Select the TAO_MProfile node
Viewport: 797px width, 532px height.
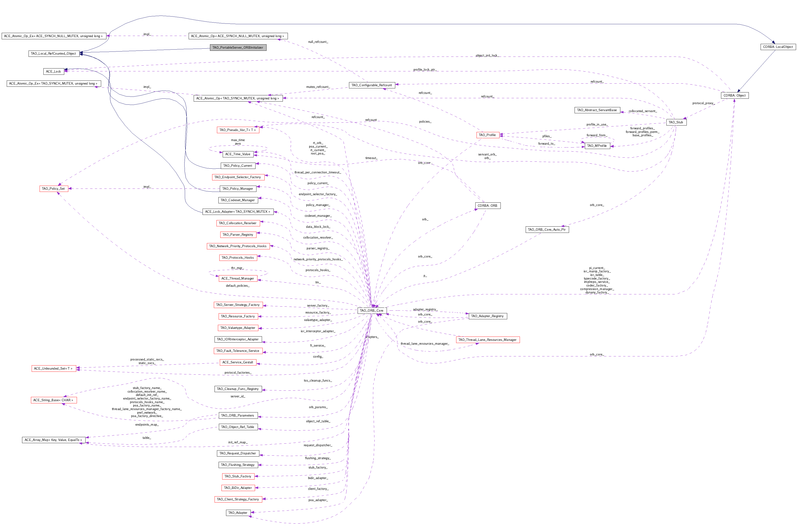(597, 146)
